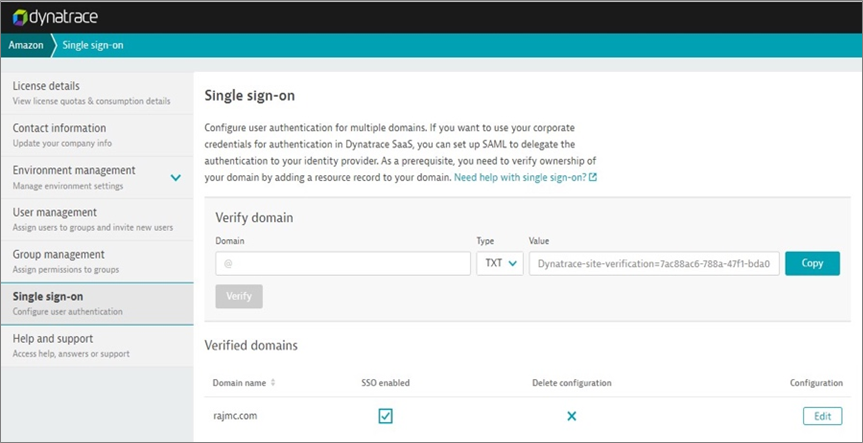Sort by Domain name column arrows

pyautogui.click(x=273, y=382)
